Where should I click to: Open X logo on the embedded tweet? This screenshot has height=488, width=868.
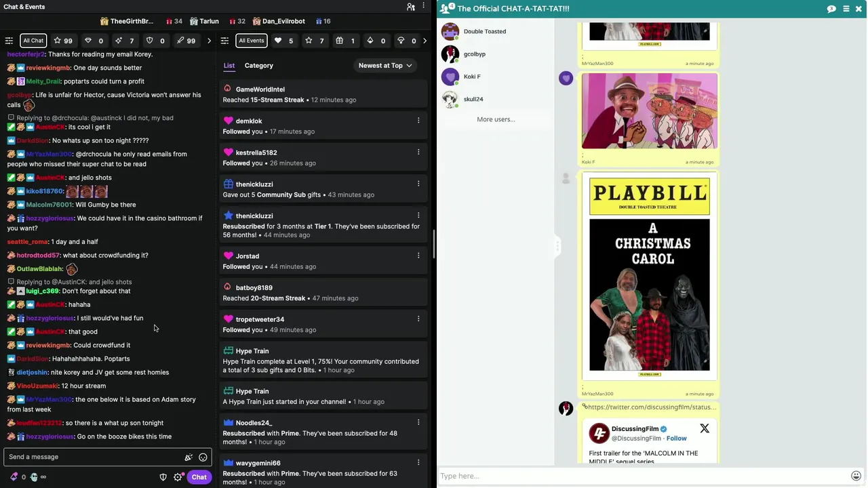(x=705, y=428)
